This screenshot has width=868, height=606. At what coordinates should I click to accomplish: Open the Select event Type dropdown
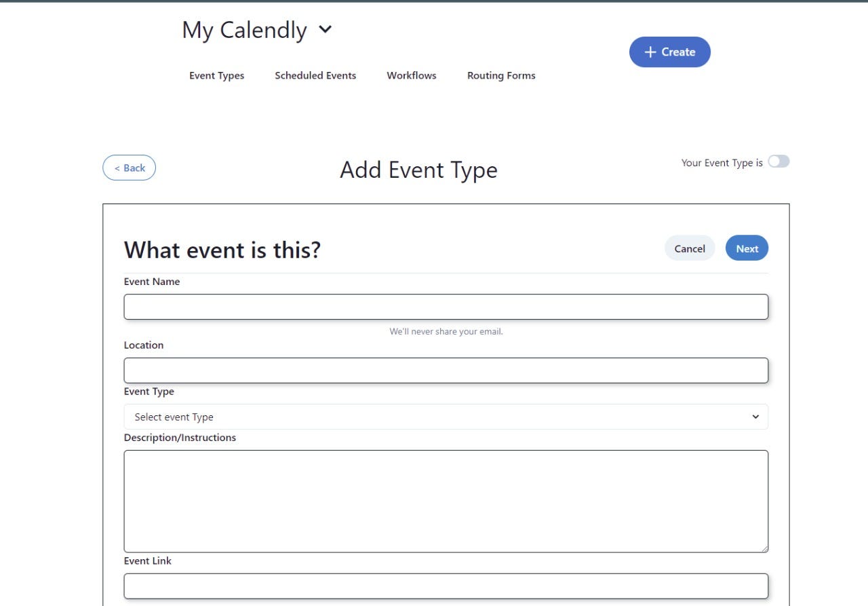click(x=446, y=417)
